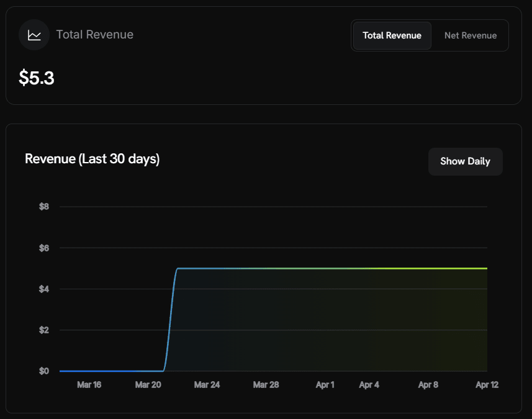Click the $0 y-axis baseline label

tap(44, 371)
